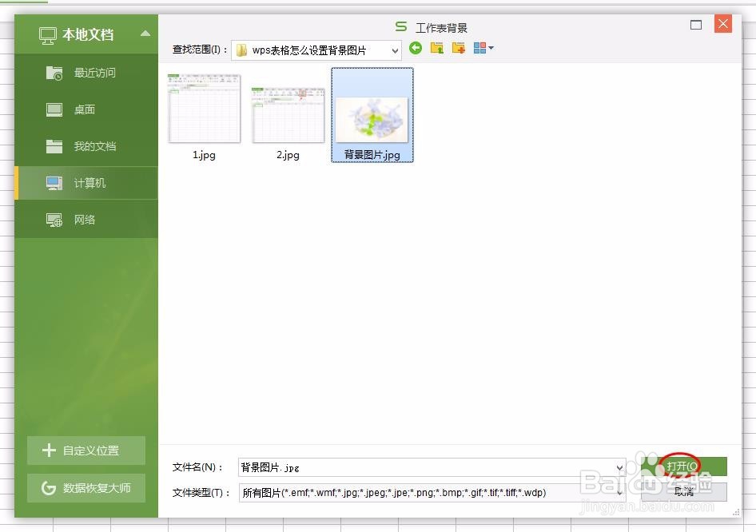Screen dimensions: 756x532
Task: Open 网络 in the left panel
Action: click(84, 219)
